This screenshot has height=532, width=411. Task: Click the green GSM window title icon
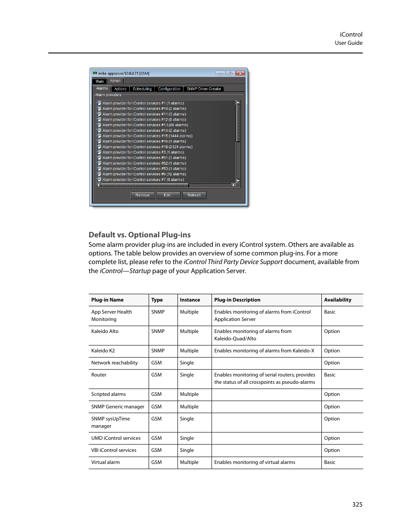95,73
